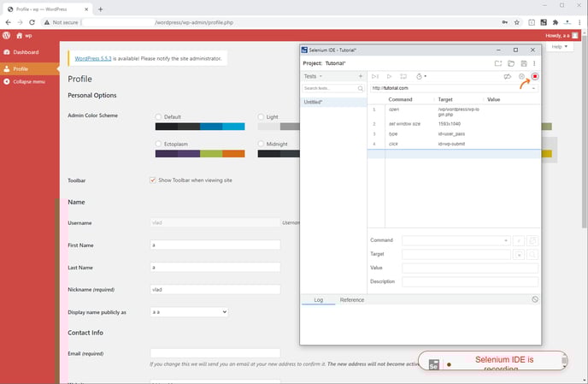588x384 pixels.
Task: Add a new test with plus icon
Action: 361,76
